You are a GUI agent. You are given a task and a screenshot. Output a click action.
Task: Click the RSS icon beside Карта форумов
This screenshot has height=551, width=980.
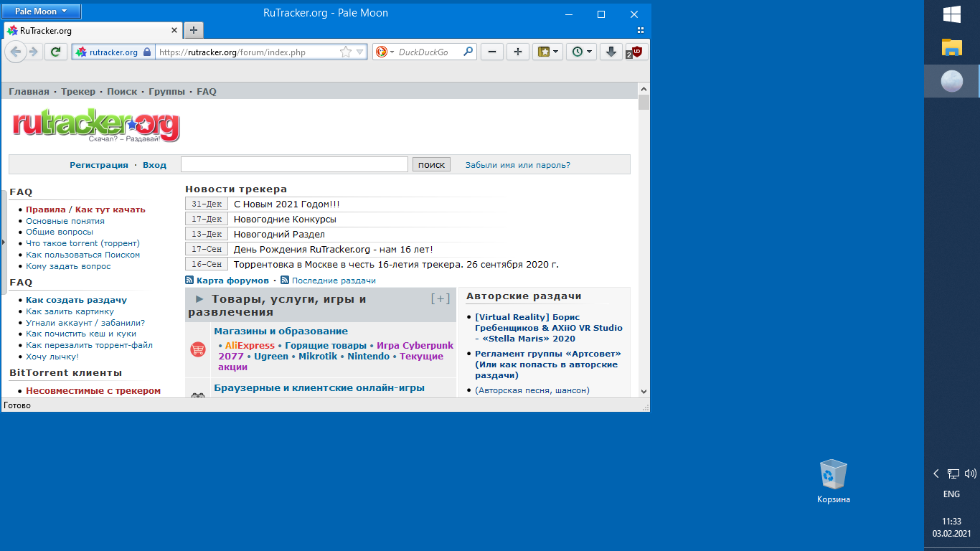(x=189, y=280)
